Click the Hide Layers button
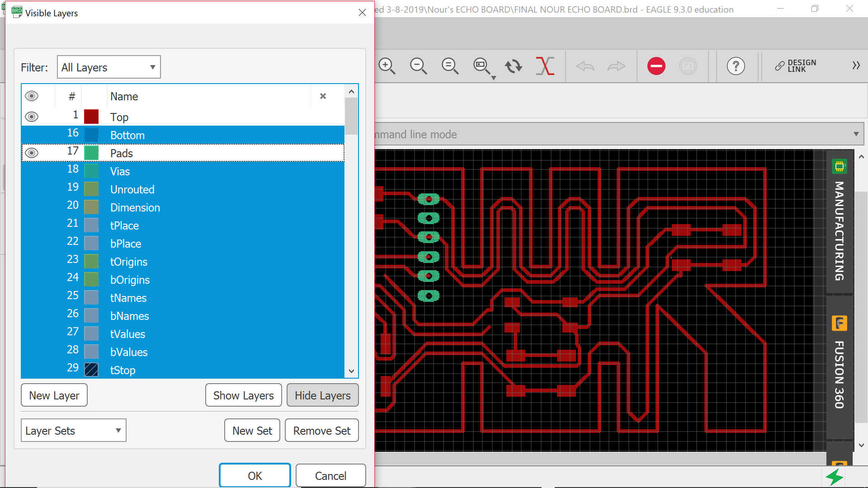868x488 pixels. [x=322, y=395]
